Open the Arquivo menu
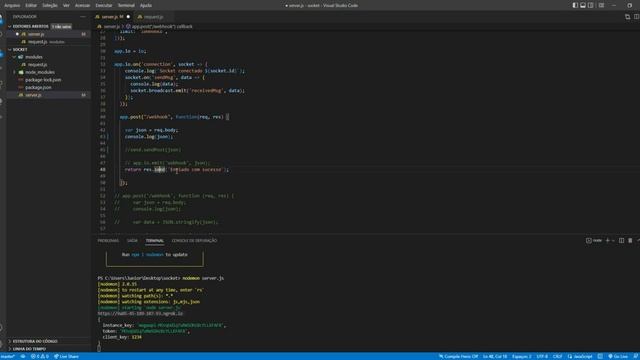This screenshot has width=640, height=360. (12, 5)
